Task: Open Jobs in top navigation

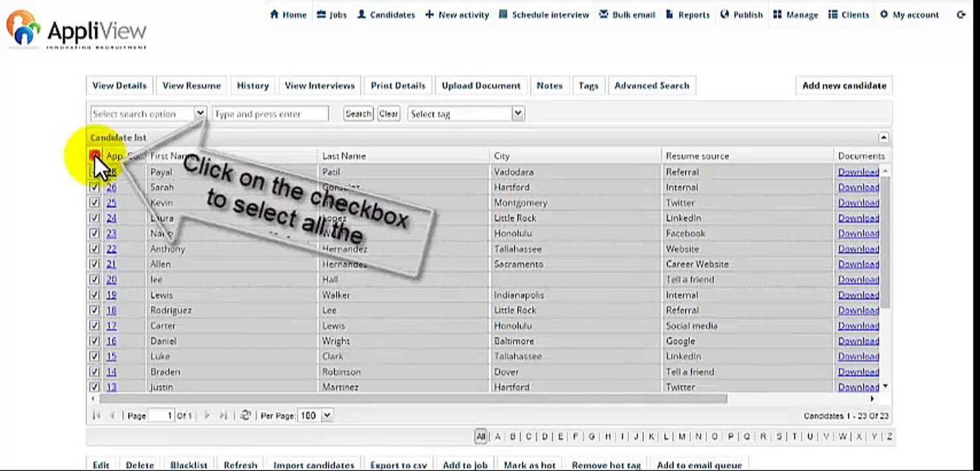Action: (332, 14)
